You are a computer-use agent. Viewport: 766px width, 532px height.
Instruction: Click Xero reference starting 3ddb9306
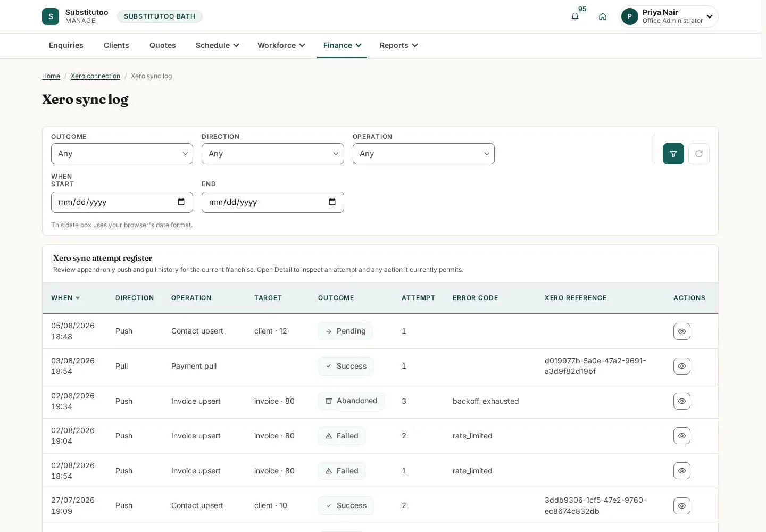pos(595,506)
